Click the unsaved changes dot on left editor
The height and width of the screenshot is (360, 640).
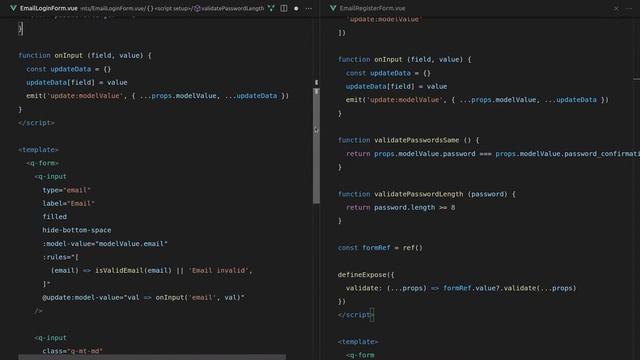tap(296, 8)
